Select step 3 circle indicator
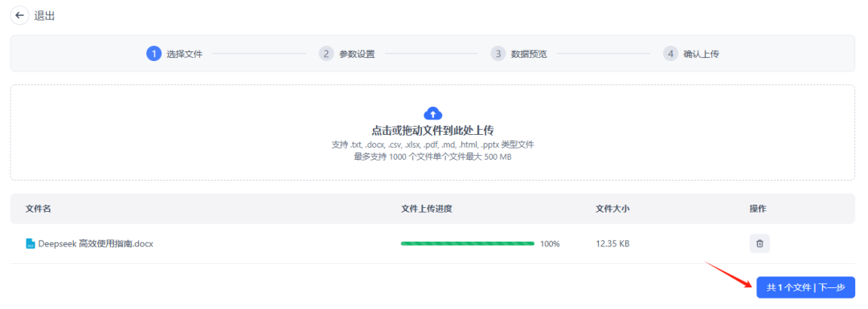 coord(497,54)
